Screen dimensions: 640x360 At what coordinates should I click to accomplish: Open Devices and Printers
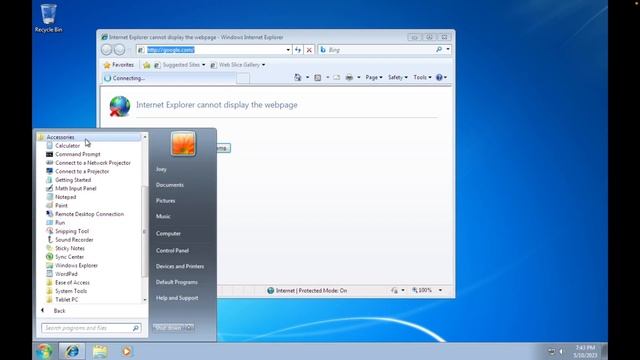pyautogui.click(x=180, y=267)
